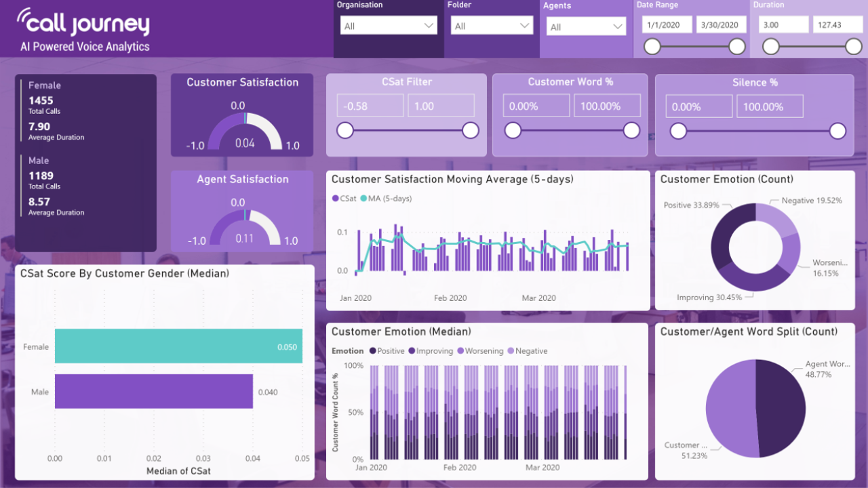The image size is (868, 488).
Task: Click the MA (5-days) legend marker
Action: [x=363, y=199]
